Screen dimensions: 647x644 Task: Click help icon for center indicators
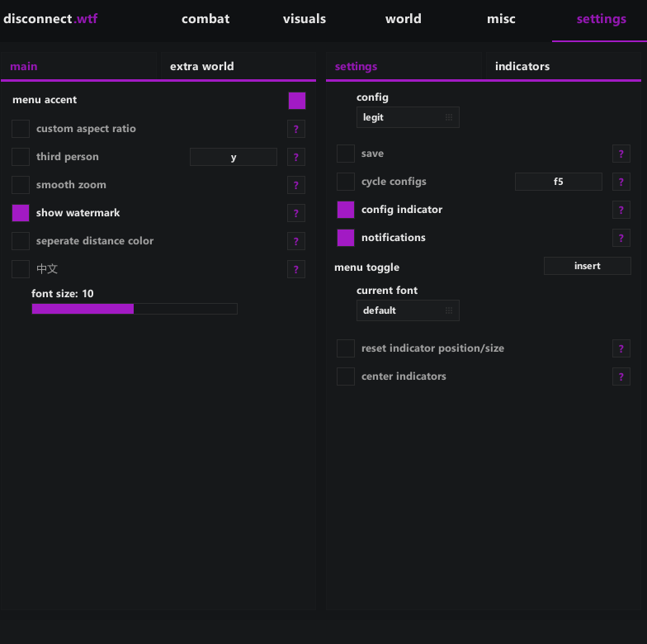pyautogui.click(x=621, y=376)
